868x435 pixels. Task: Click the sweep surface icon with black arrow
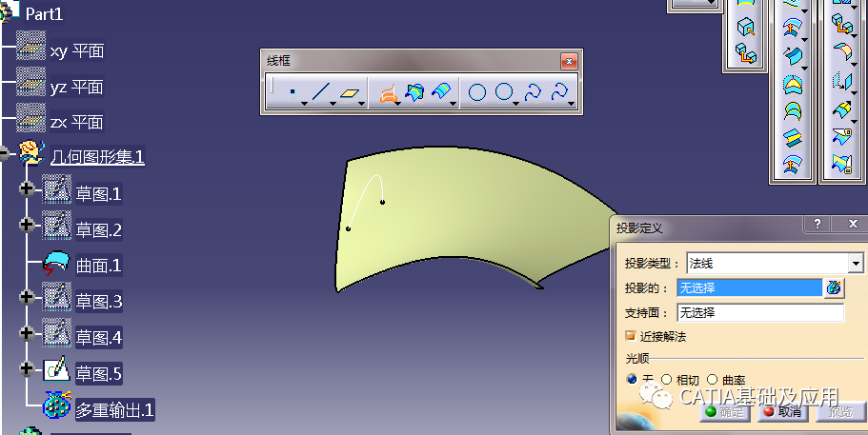pos(793,55)
